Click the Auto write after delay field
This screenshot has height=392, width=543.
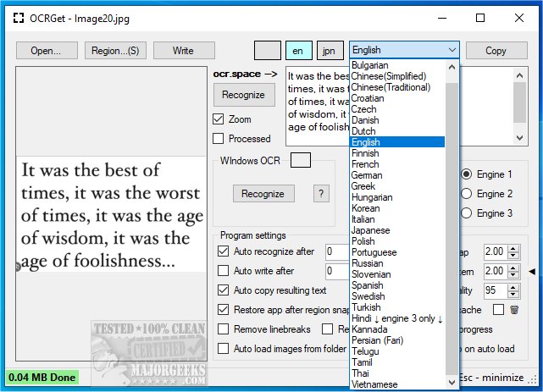pyautogui.click(x=338, y=271)
